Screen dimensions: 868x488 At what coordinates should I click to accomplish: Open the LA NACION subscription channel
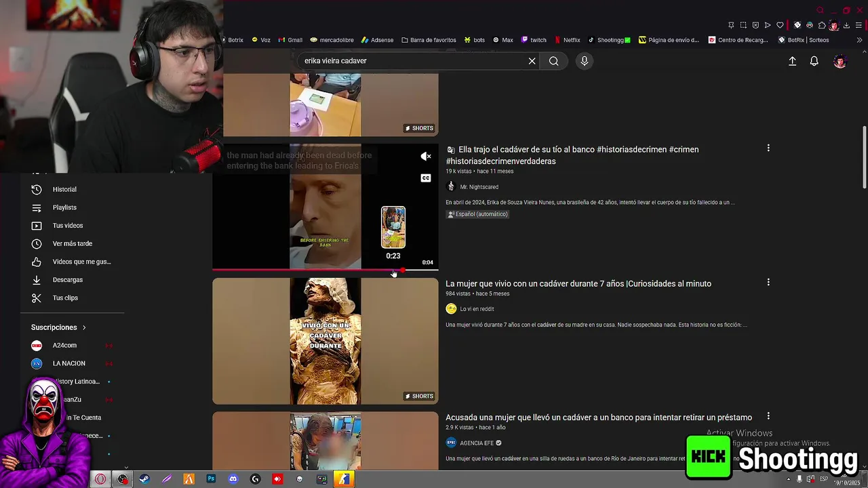pyautogui.click(x=68, y=364)
